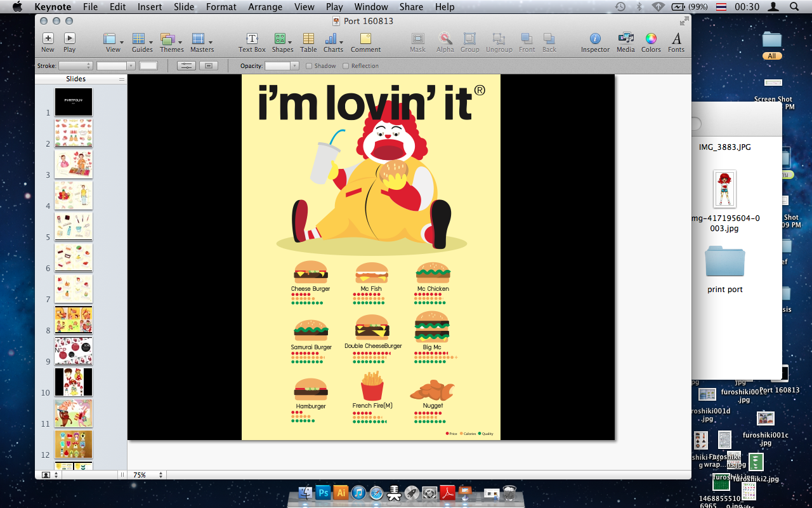Insert a Text Box
812x508 pixels.
tap(252, 43)
